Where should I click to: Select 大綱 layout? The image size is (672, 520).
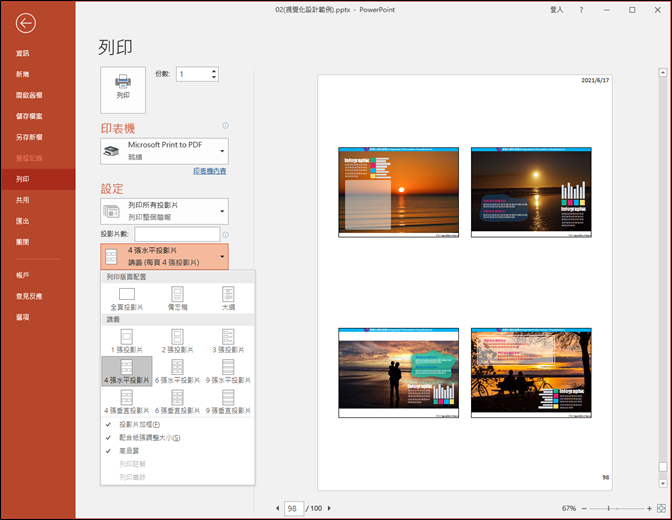tap(228, 299)
